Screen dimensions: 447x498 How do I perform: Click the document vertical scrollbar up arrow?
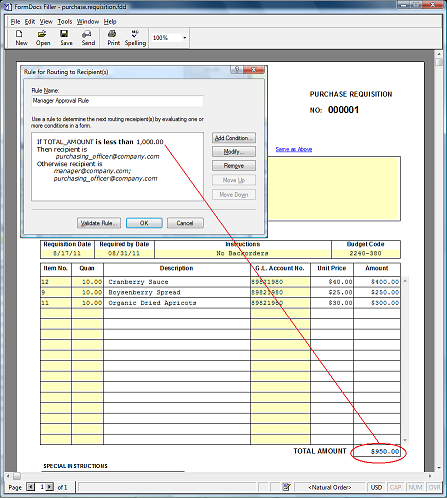(x=439, y=54)
